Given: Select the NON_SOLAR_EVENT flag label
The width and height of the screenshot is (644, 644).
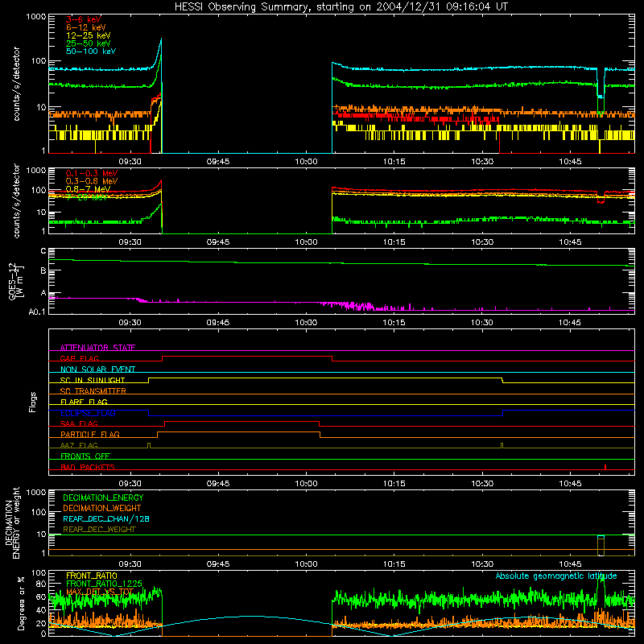Looking at the screenshot, I should [97, 369].
